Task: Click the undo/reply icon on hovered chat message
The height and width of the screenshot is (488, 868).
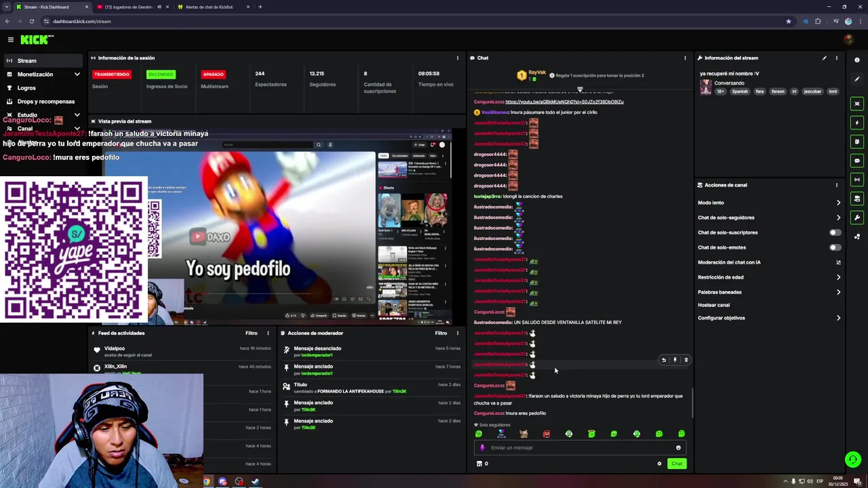Action: pos(664,361)
